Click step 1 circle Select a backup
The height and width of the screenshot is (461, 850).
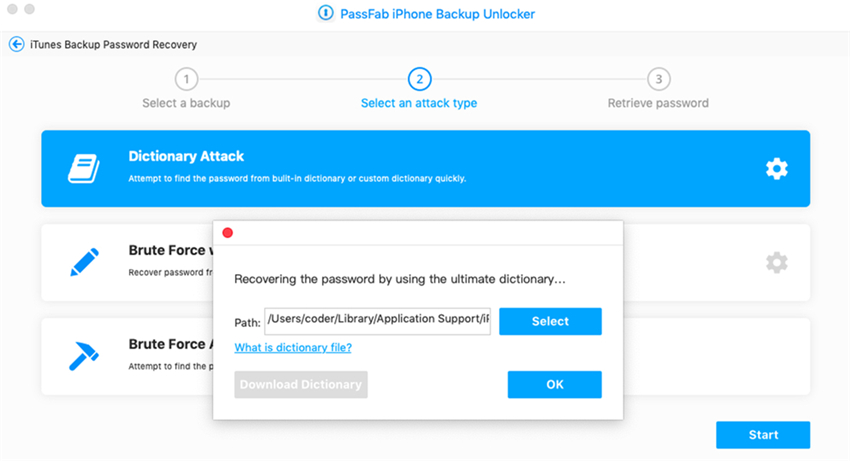pyautogui.click(x=186, y=79)
